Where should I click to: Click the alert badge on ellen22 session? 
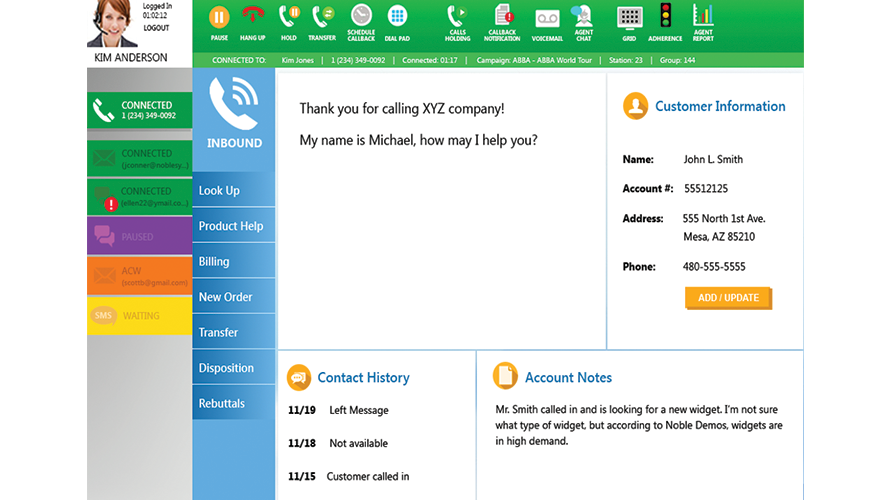tap(111, 204)
